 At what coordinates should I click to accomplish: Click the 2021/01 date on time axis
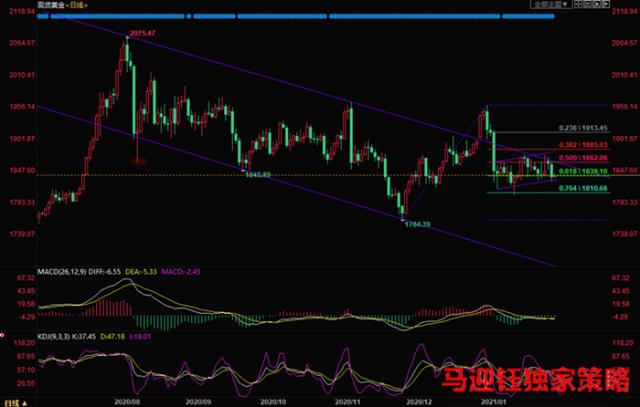pyautogui.click(x=494, y=402)
